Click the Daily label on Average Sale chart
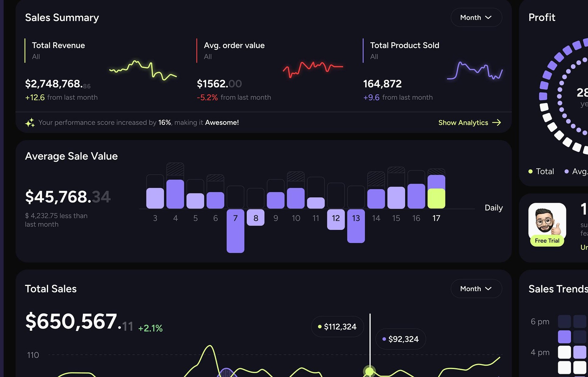Viewport: 588px width, 377px height. click(x=493, y=208)
